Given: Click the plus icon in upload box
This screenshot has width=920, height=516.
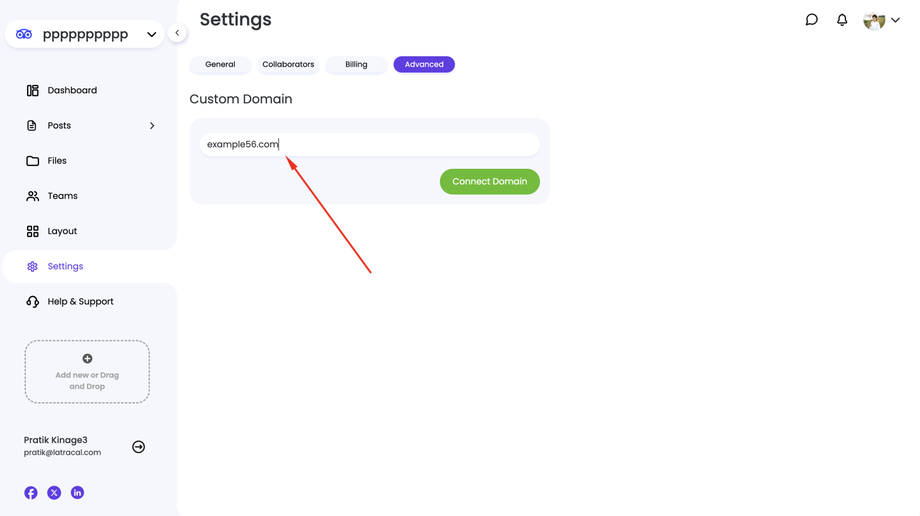Looking at the screenshot, I should tap(87, 359).
